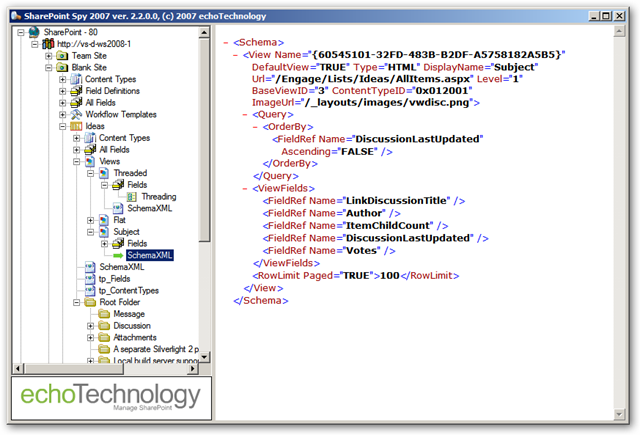Screen dimensions: 640x435
Task: Expand the Team Site node
Action: (49, 56)
